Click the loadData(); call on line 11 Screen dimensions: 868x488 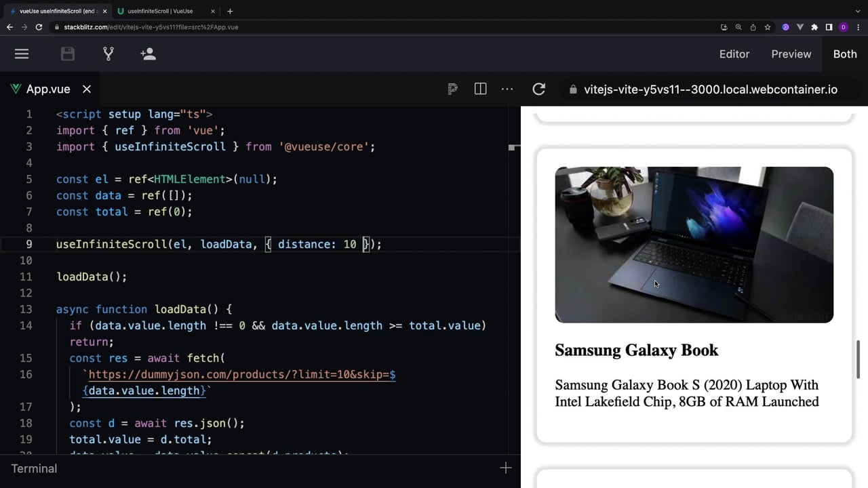[92, 277]
